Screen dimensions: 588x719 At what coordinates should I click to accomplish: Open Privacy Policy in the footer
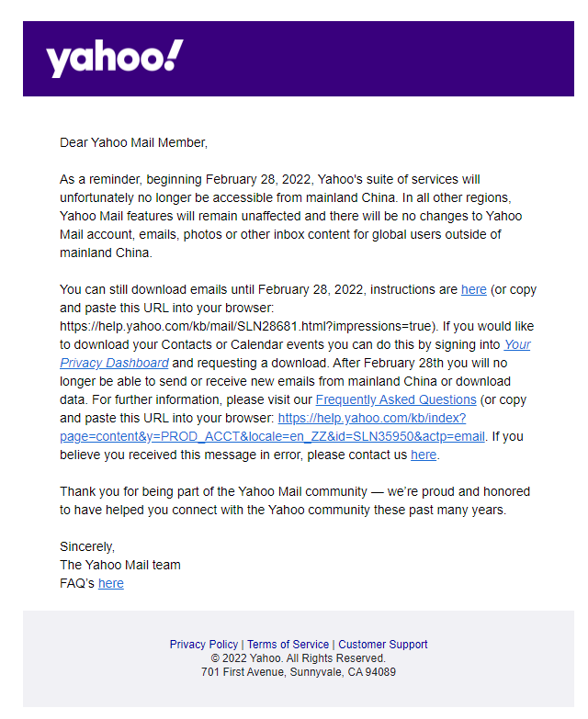click(204, 645)
